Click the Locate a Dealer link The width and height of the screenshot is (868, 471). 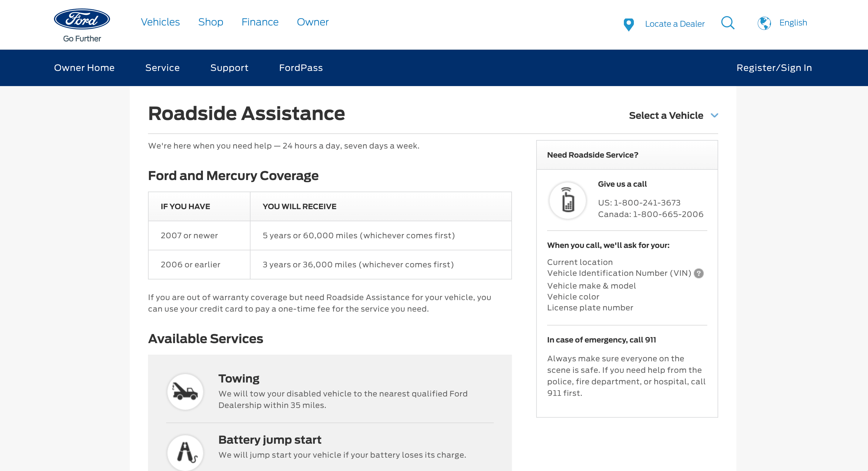point(675,24)
